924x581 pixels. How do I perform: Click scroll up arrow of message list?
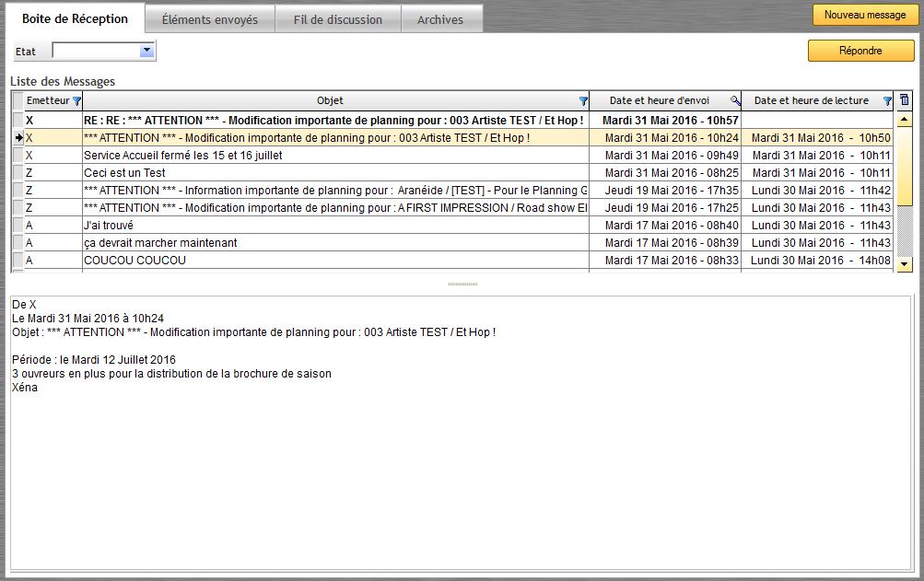(x=904, y=121)
